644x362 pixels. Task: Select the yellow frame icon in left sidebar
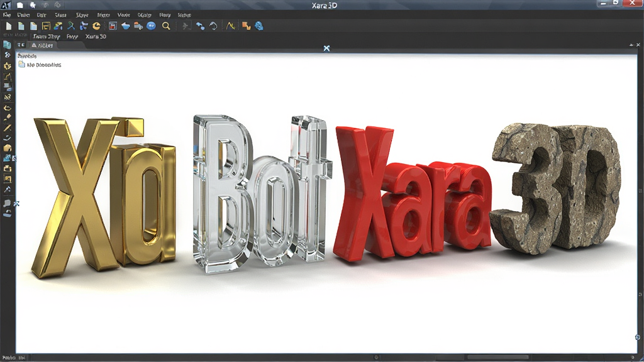pyautogui.click(x=8, y=179)
